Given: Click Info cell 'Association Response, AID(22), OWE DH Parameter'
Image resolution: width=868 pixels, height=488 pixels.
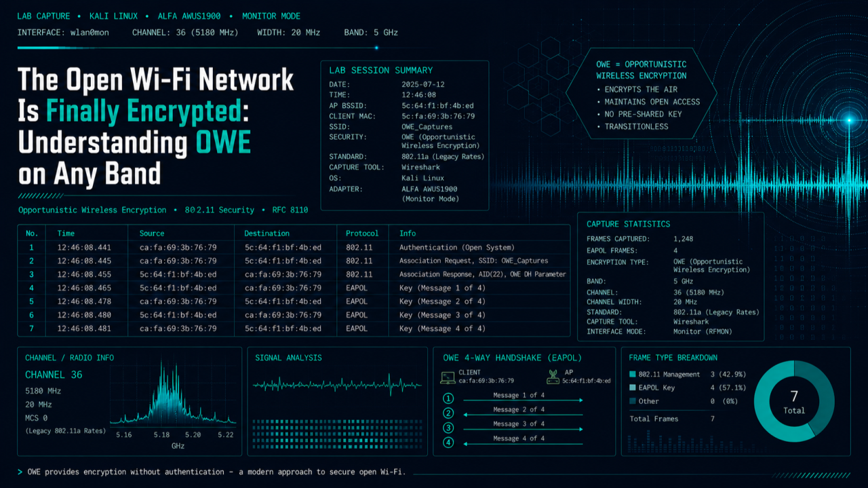Looking at the screenshot, I should 482,275.
